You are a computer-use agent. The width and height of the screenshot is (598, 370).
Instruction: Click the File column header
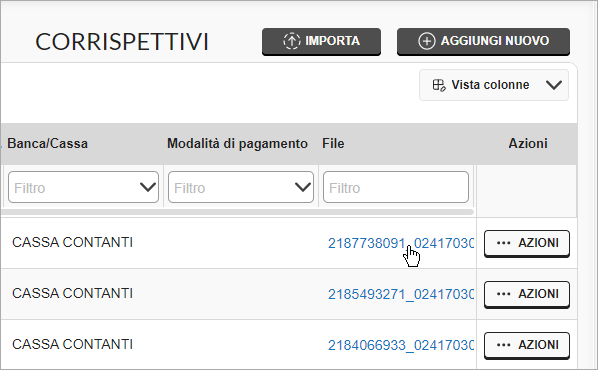(333, 143)
